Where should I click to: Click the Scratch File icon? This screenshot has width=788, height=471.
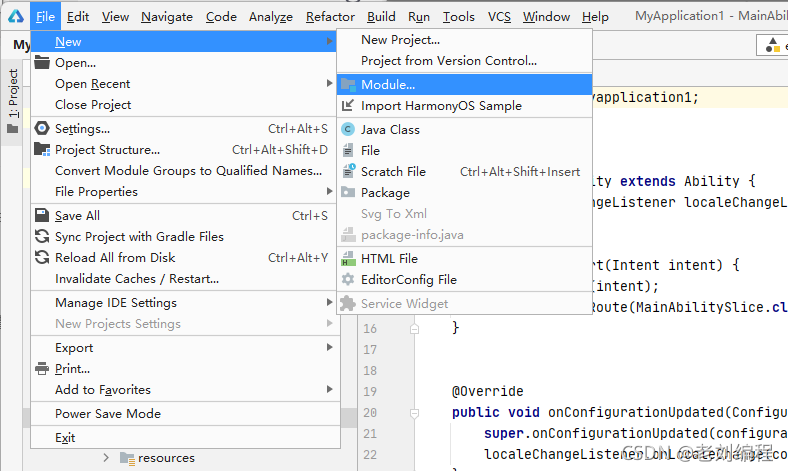coord(348,171)
